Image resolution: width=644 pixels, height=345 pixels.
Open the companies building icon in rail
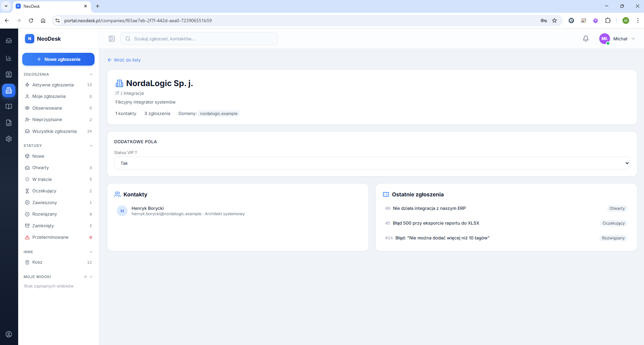(9, 90)
